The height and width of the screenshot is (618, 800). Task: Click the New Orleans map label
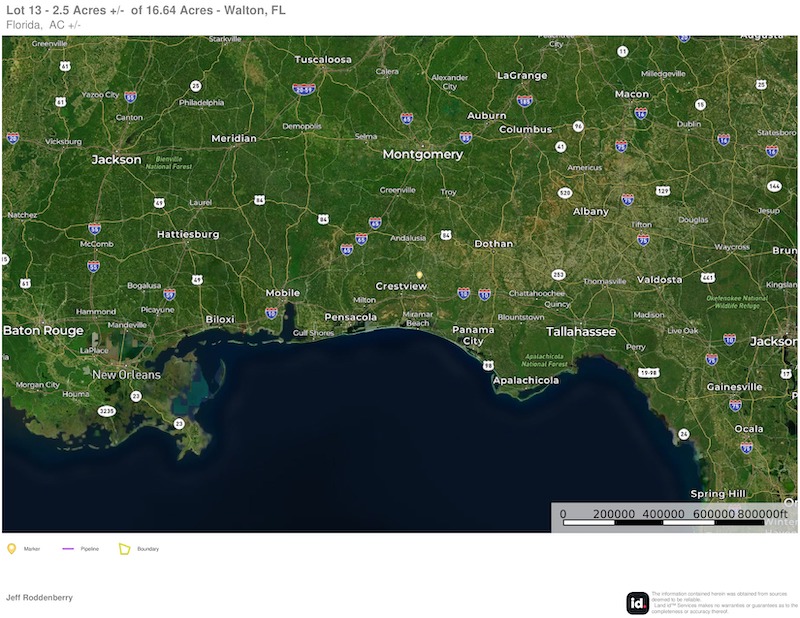(126, 375)
